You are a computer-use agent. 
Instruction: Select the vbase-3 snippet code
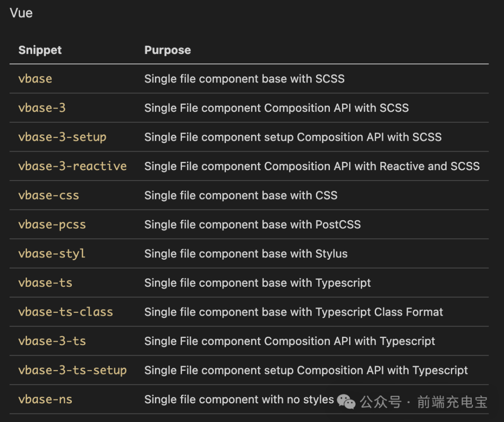42,108
